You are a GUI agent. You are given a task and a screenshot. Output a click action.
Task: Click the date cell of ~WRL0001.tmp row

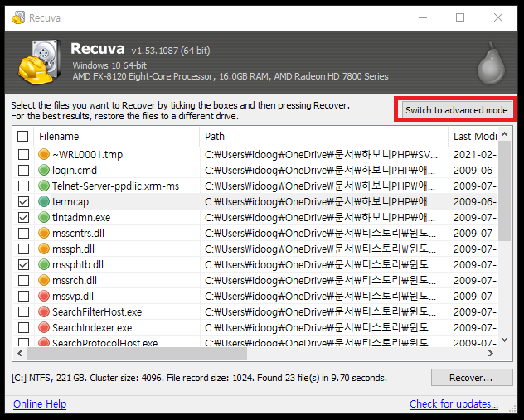point(475,155)
